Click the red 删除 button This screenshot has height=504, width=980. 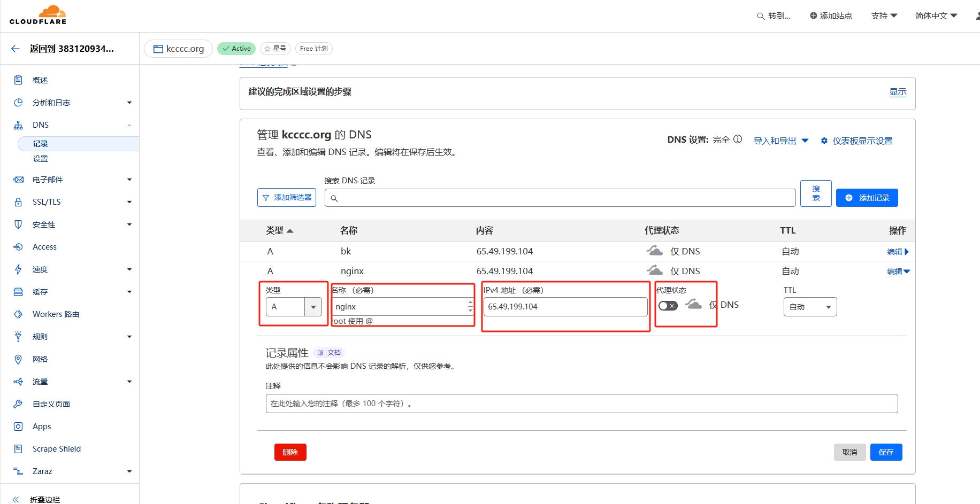(290, 452)
